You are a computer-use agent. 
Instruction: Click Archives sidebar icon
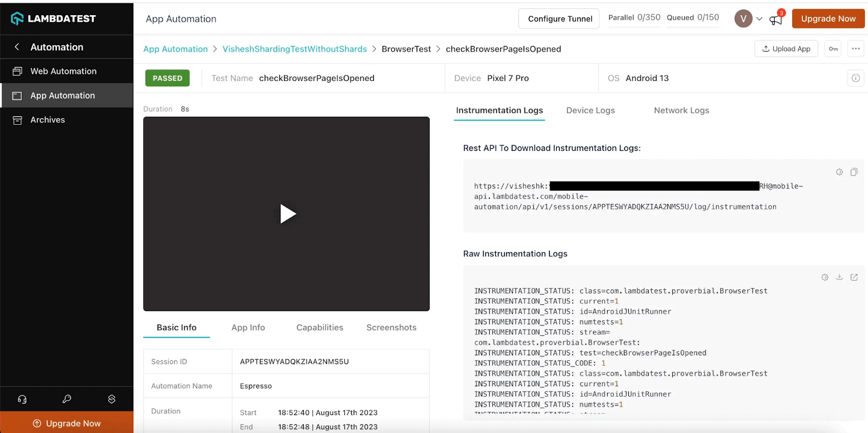(17, 120)
